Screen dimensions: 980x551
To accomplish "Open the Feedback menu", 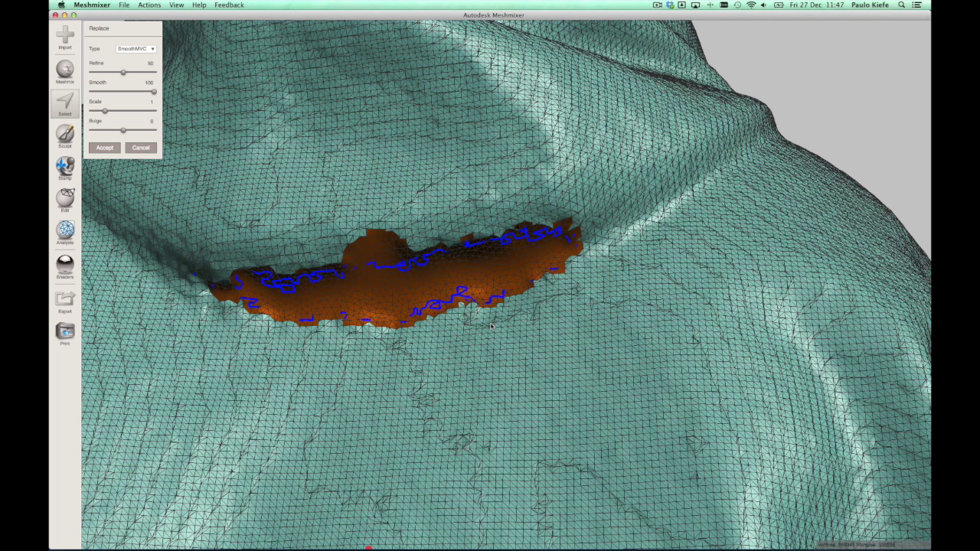I will click(229, 5).
